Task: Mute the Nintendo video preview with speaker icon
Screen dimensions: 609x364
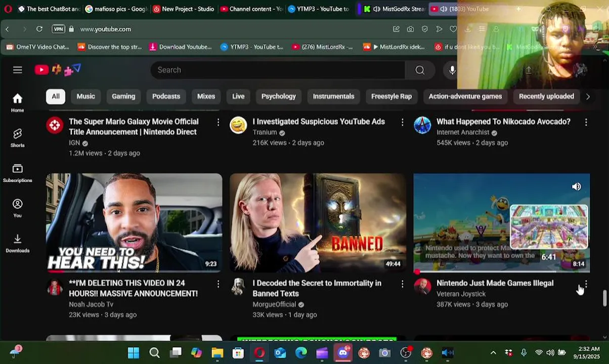Action: (576, 187)
